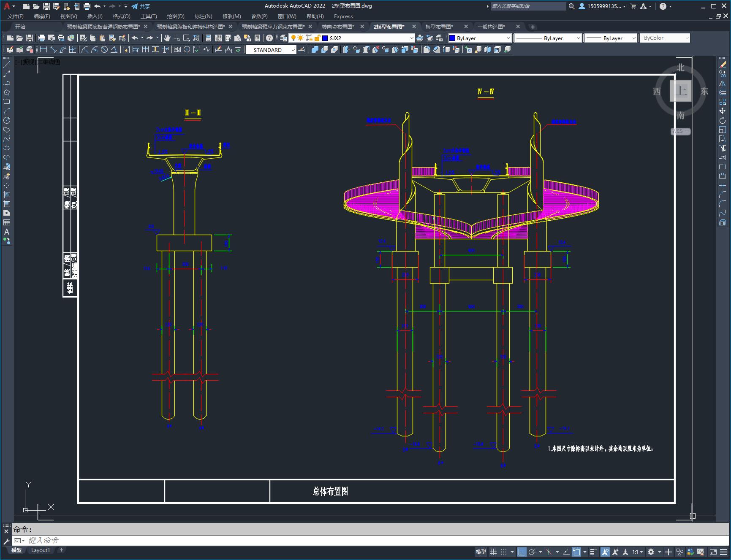Open the 1:1 annotation scale dropdown

[638, 552]
